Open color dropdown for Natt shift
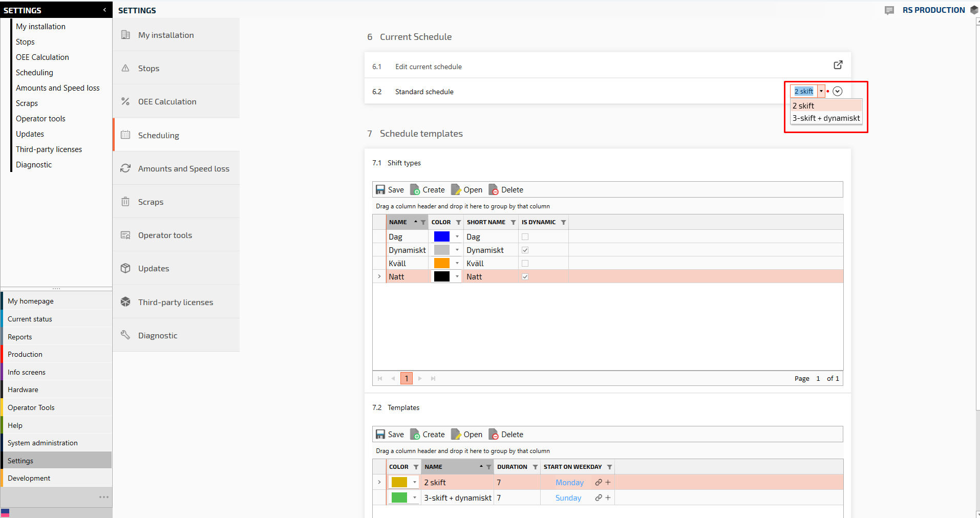 [x=457, y=277]
